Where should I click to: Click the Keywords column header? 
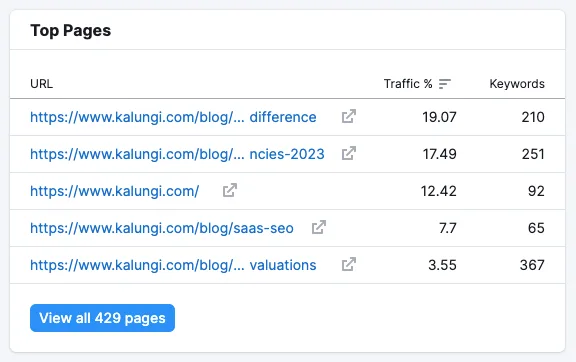coord(517,84)
